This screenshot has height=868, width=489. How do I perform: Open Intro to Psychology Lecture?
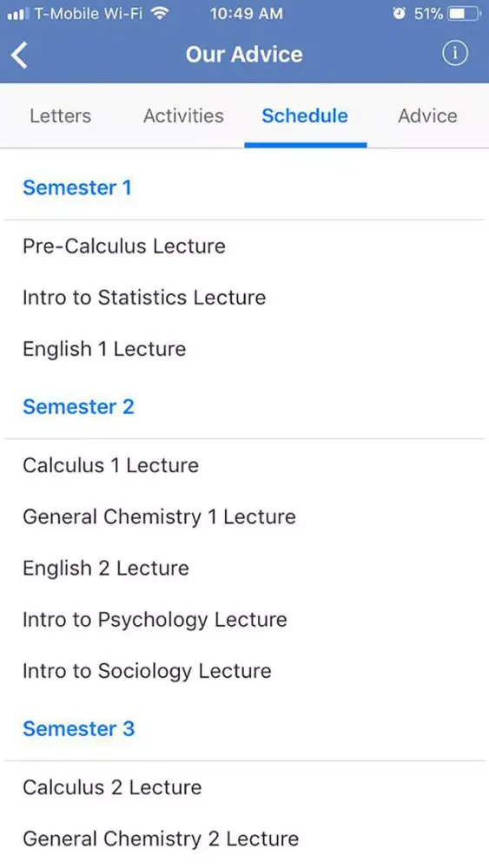point(155,620)
